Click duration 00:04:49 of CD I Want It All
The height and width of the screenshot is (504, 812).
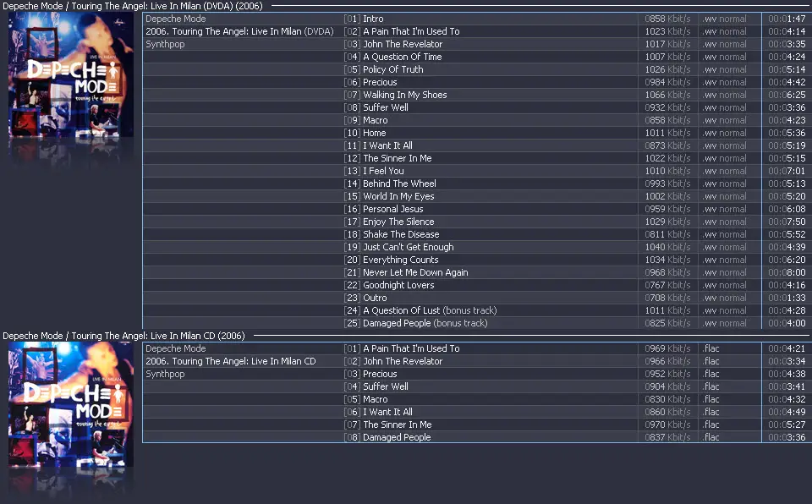[x=787, y=413]
